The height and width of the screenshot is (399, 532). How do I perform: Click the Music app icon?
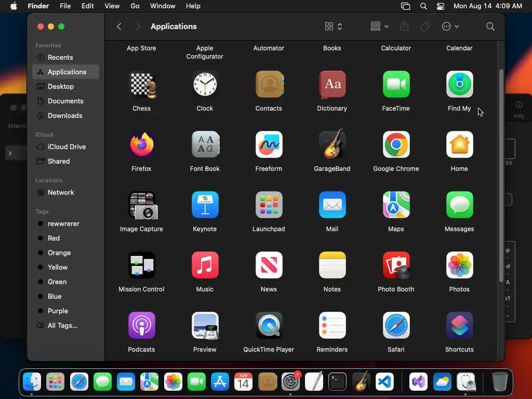point(205,265)
